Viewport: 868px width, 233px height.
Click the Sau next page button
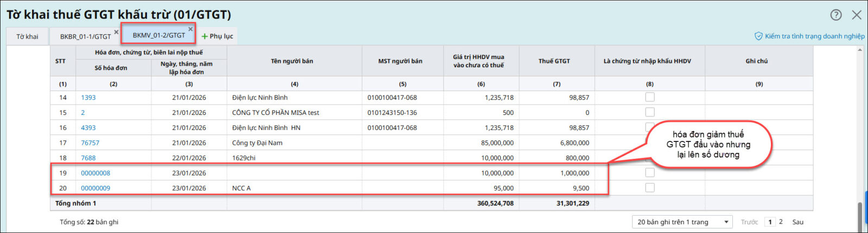[x=797, y=222]
